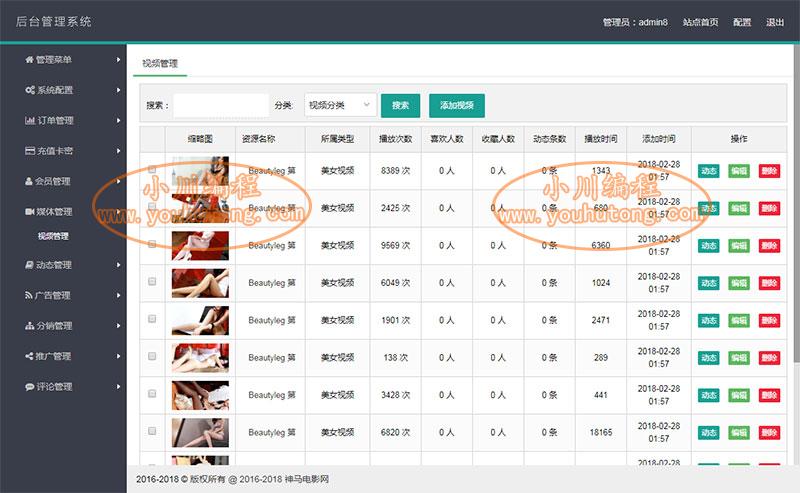Click the card icon beside 充值卡密
Viewport: 800px width, 493px height.
tap(30, 151)
